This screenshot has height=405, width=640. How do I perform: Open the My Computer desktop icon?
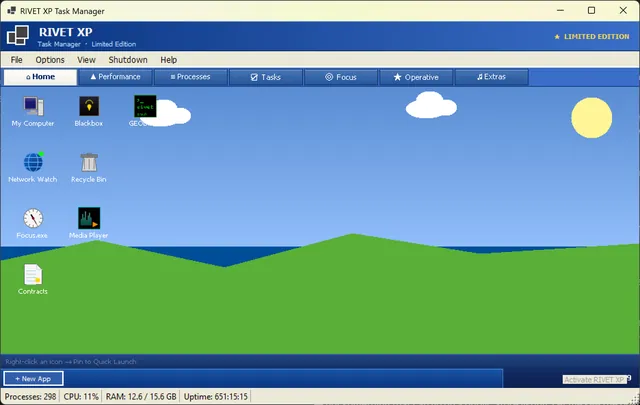click(x=33, y=111)
